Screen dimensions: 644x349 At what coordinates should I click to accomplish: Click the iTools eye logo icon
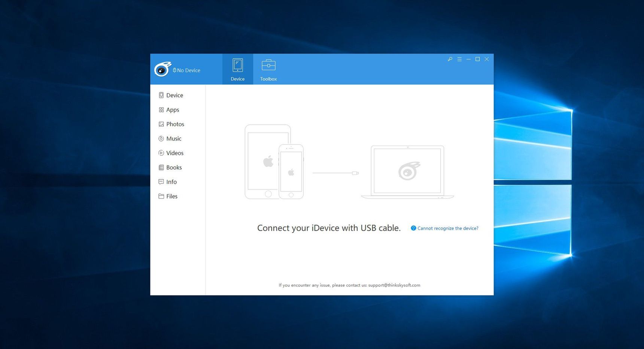click(x=162, y=69)
